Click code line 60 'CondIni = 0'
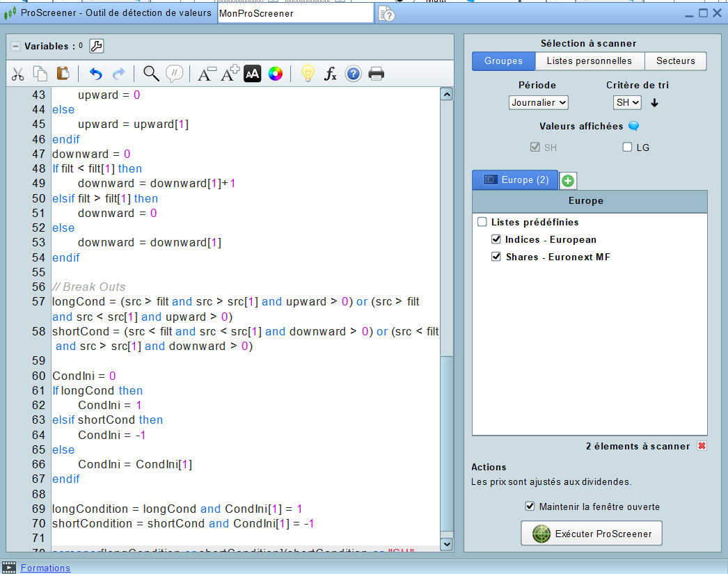Screen dimensions: 728x574 coord(84,376)
